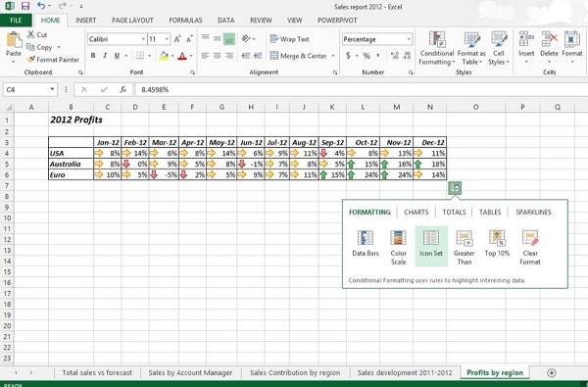Click the Increase Indent icon
588x387 pixels.
258,56
